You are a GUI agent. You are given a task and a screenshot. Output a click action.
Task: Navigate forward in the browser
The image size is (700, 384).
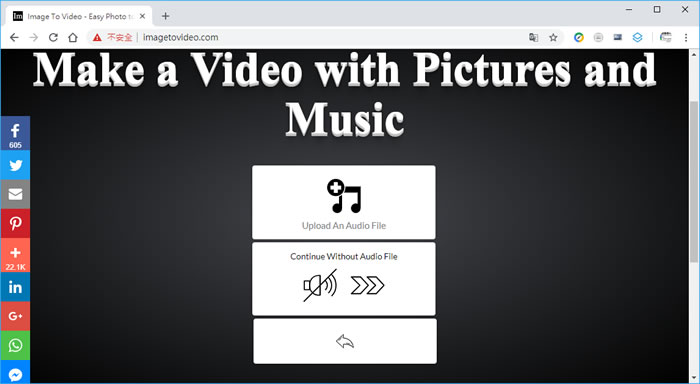(33, 38)
